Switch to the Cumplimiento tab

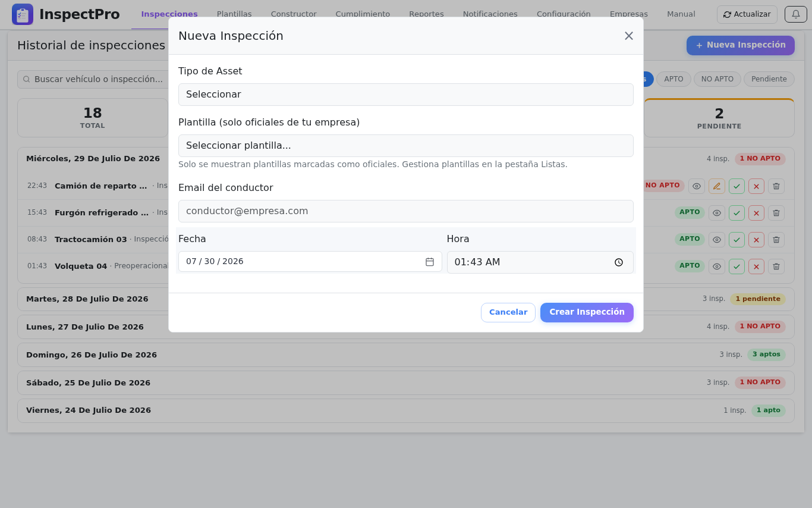(x=363, y=14)
